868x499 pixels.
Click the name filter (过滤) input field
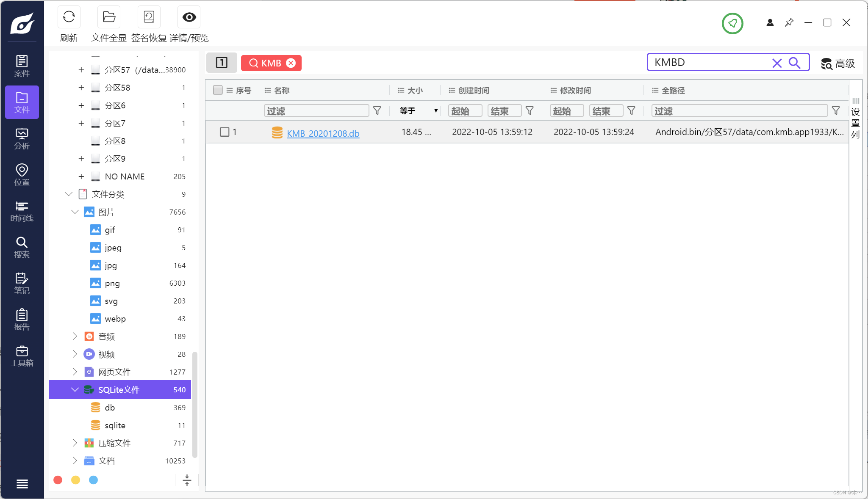316,111
